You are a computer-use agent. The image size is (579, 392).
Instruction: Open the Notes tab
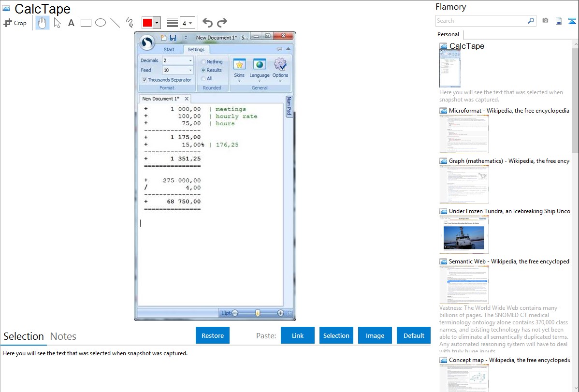(63, 336)
